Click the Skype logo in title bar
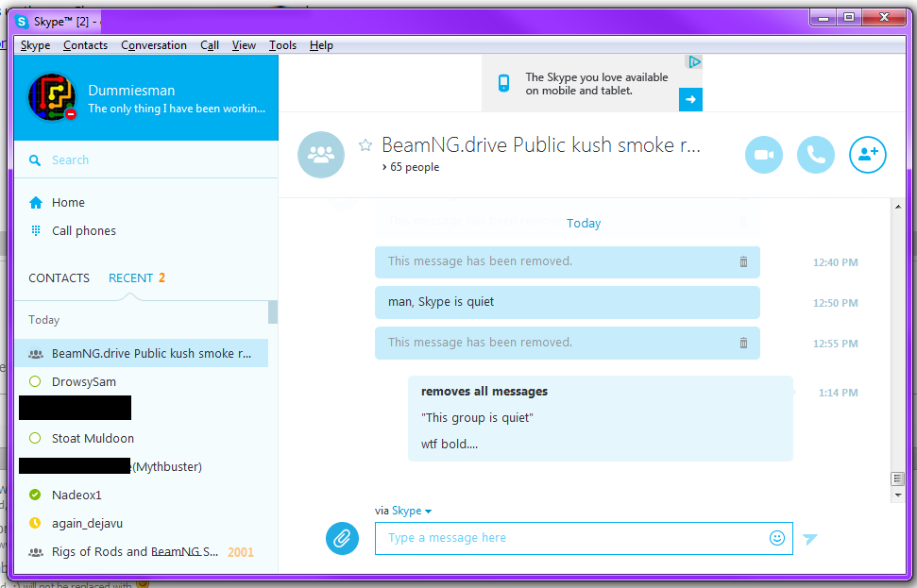This screenshot has width=917, height=588. [x=22, y=23]
